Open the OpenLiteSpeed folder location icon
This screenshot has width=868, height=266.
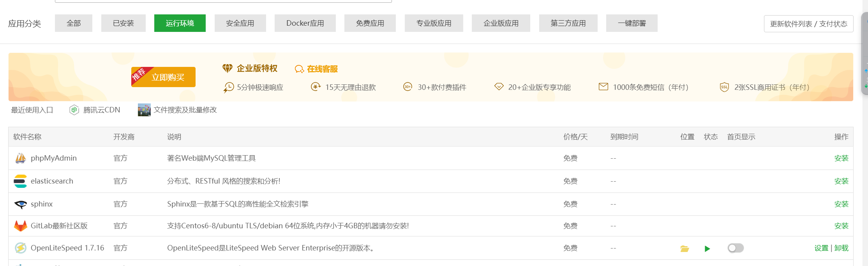(x=685, y=248)
